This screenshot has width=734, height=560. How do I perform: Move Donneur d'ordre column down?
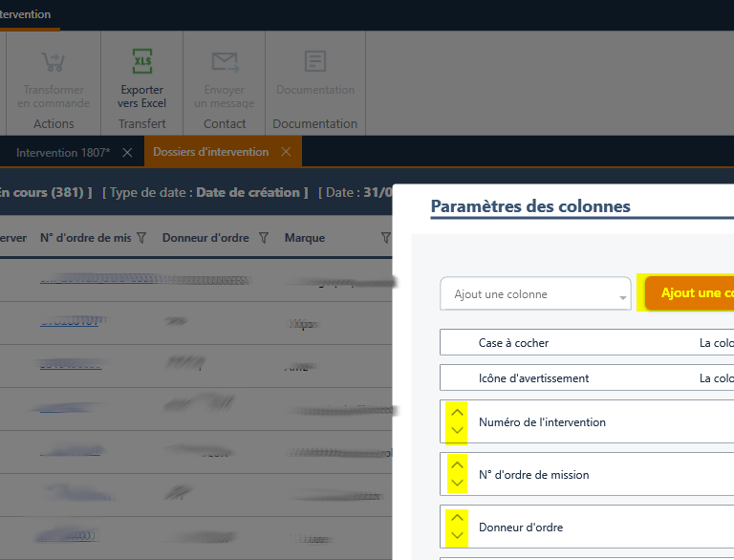click(457, 536)
